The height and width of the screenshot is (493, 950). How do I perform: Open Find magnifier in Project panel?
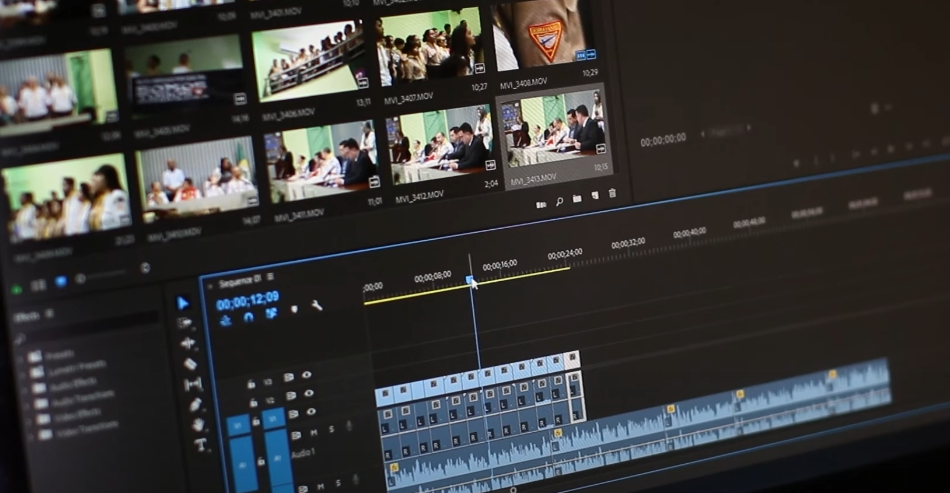(x=559, y=202)
